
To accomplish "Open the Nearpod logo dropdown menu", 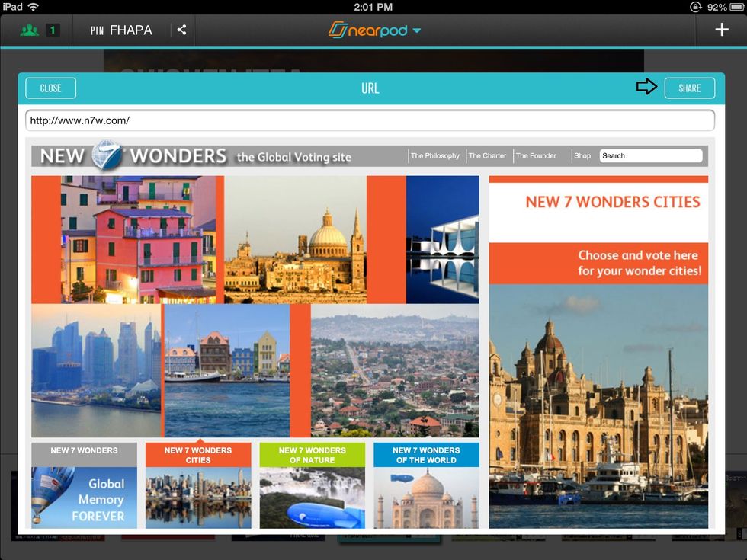I will (x=374, y=30).
